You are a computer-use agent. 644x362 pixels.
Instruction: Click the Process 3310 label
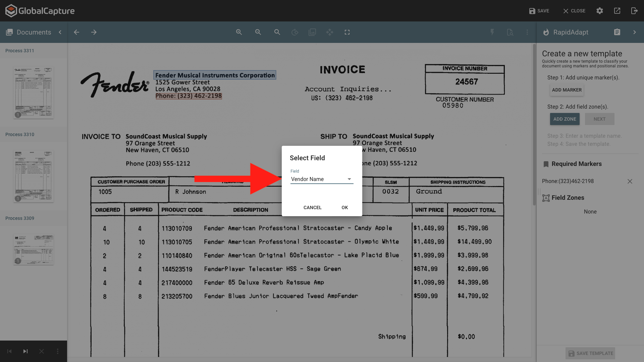20,134
